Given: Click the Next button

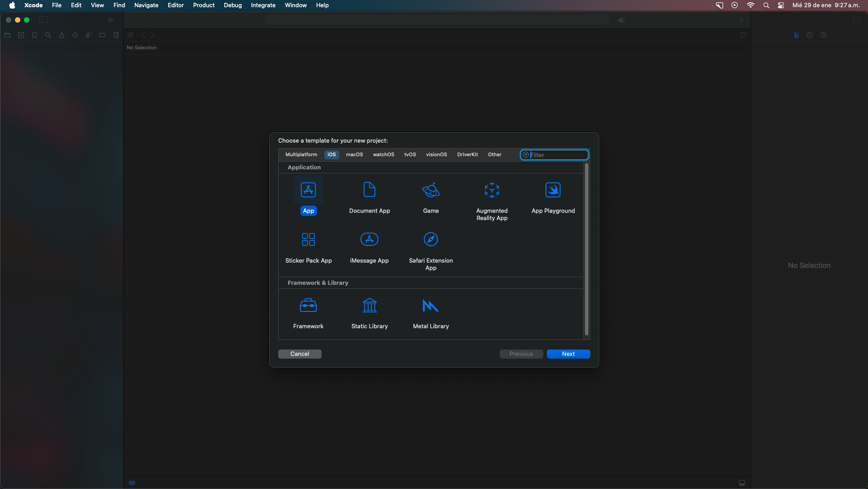Looking at the screenshot, I should [x=568, y=354].
